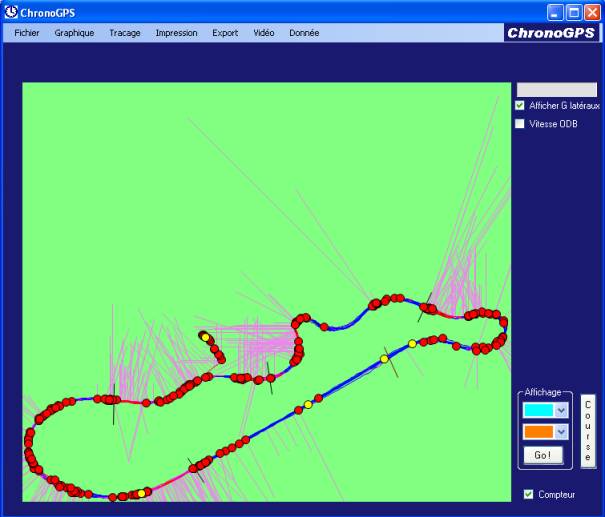Click the orange color swatch
605x517 pixels.
pyautogui.click(x=539, y=432)
